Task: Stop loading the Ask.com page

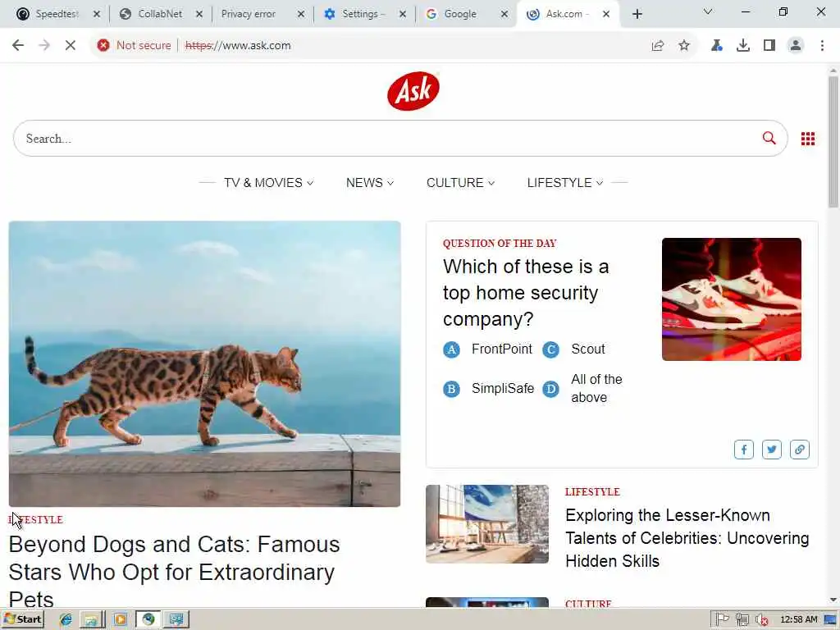Action: (71, 46)
